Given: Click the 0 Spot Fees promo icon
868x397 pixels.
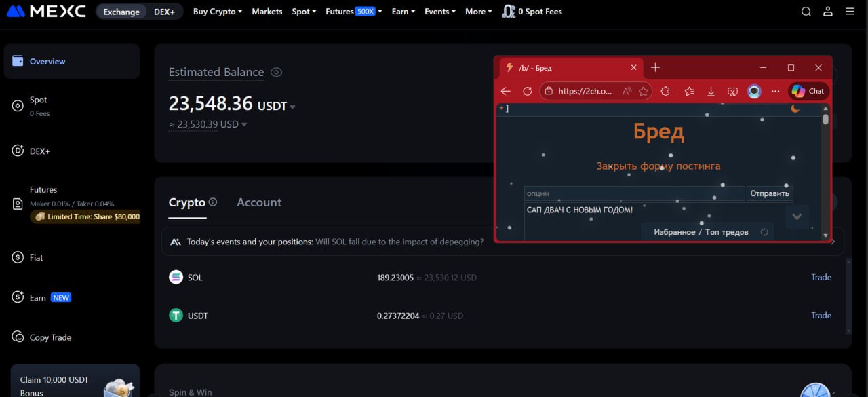Looking at the screenshot, I should click(509, 12).
